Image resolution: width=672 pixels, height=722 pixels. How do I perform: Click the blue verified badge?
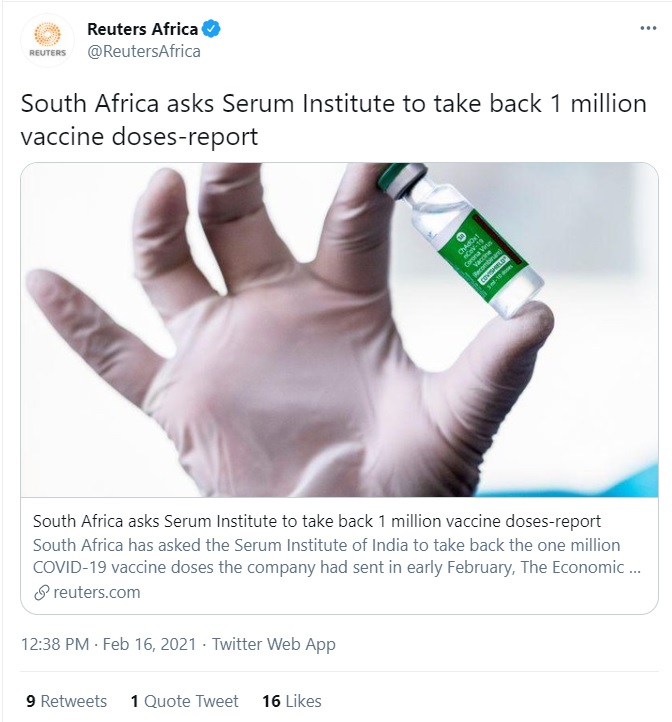tap(212, 29)
